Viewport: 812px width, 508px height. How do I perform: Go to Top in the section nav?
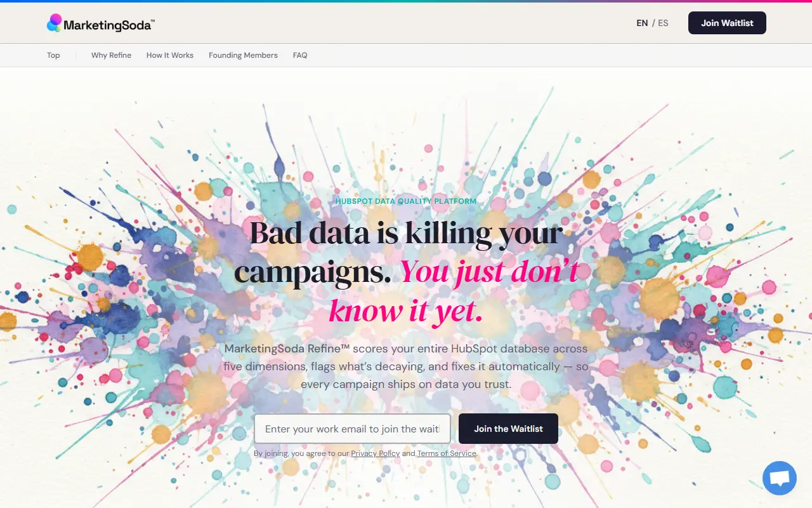(53, 55)
